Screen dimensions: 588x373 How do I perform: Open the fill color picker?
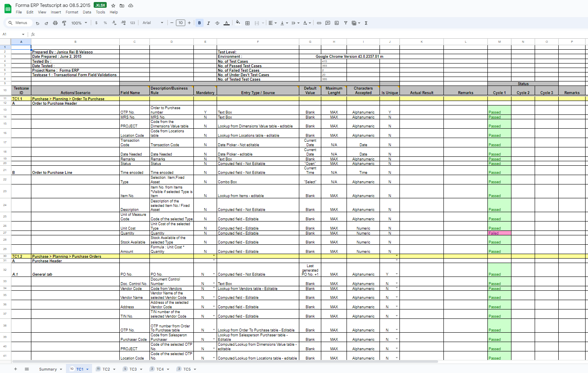pos(238,23)
